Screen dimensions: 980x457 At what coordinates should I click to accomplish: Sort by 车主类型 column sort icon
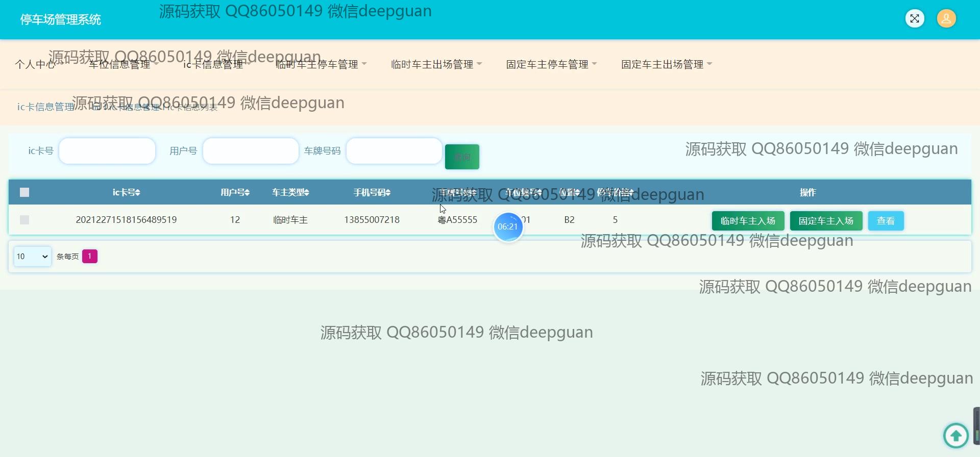pos(307,193)
